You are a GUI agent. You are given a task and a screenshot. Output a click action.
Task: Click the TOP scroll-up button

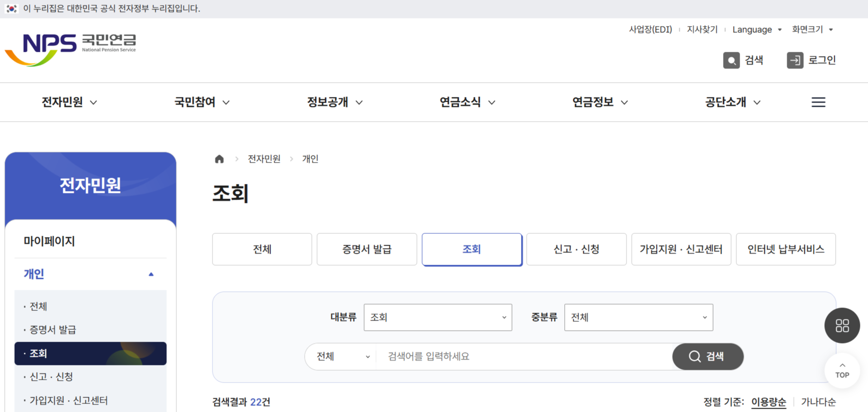tap(842, 371)
